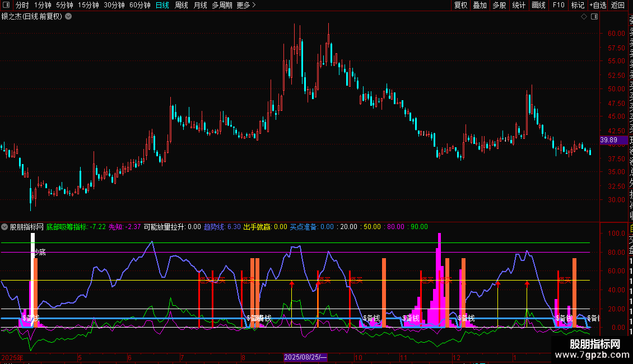Open the 叠加 overlay tool
633x364 pixels.
coord(480,6)
